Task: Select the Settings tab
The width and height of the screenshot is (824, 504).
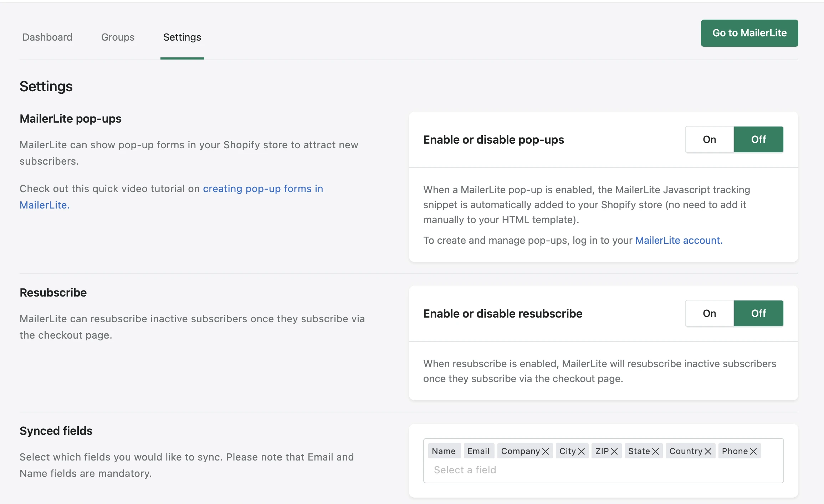Action: (182, 37)
